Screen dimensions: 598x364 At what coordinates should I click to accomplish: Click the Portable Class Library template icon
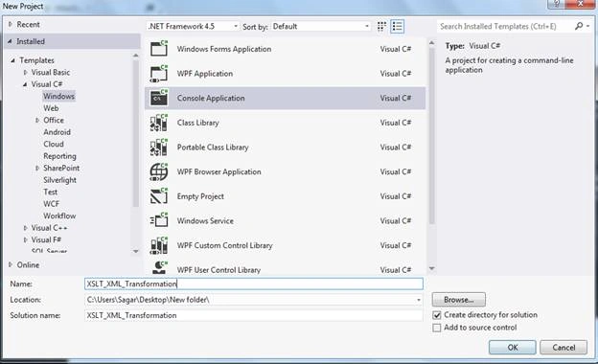click(159, 148)
